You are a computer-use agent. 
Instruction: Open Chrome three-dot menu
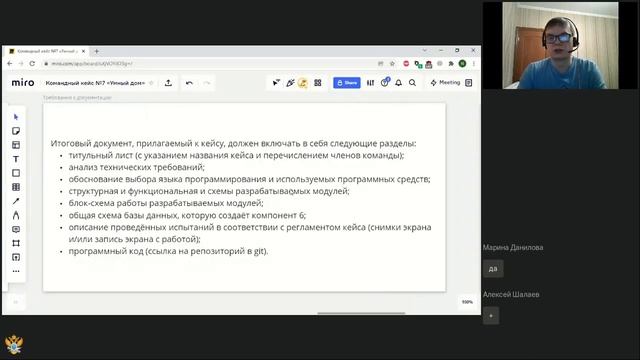474,64
